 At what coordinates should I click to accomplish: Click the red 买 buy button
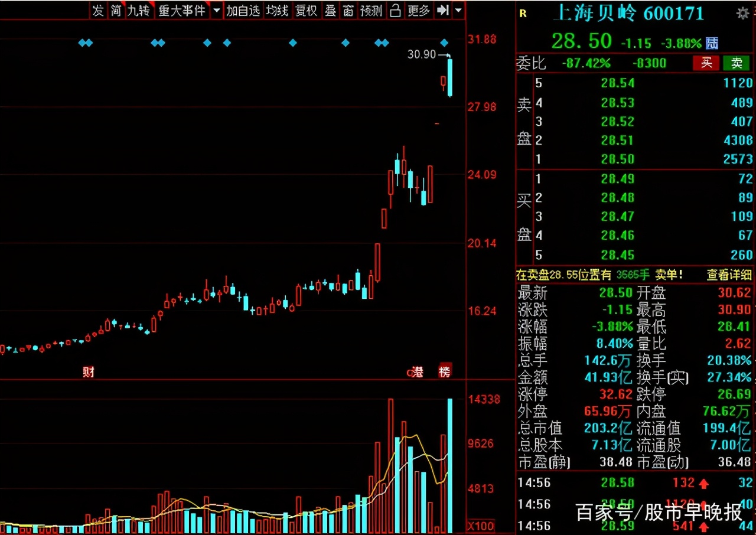point(706,63)
